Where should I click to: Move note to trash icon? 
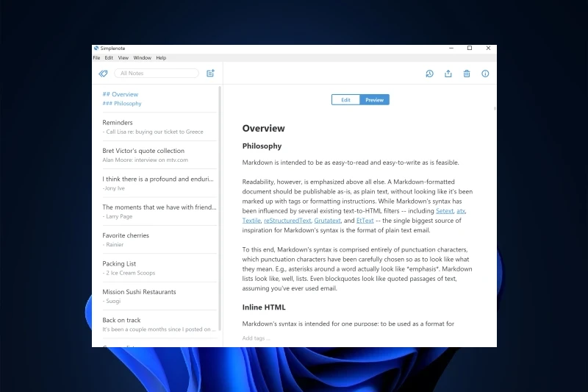(467, 74)
